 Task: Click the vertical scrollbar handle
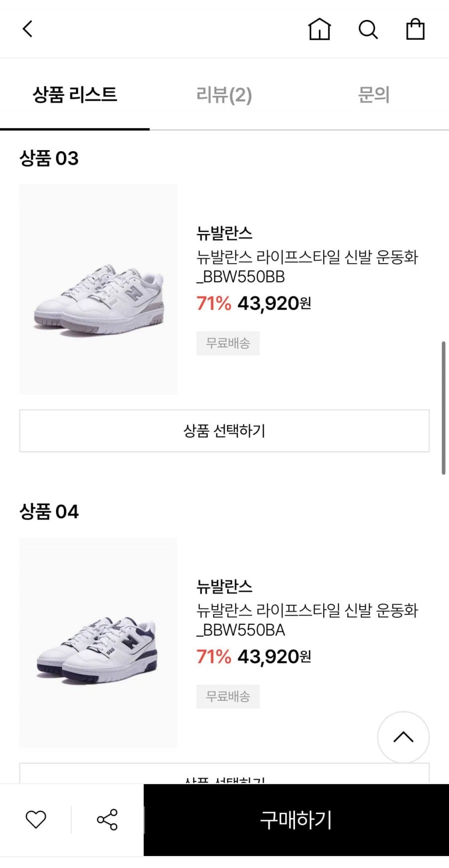[443, 408]
